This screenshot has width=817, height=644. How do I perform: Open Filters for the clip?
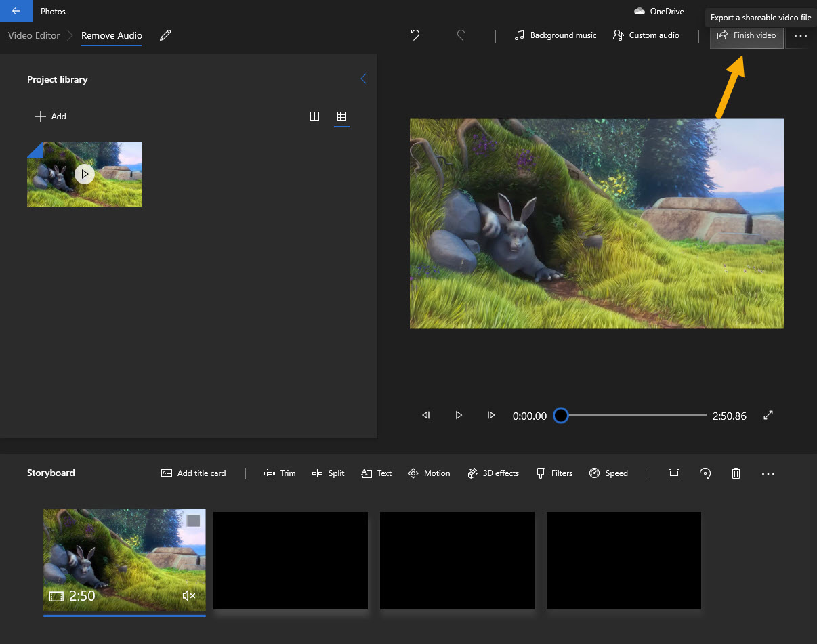554,473
